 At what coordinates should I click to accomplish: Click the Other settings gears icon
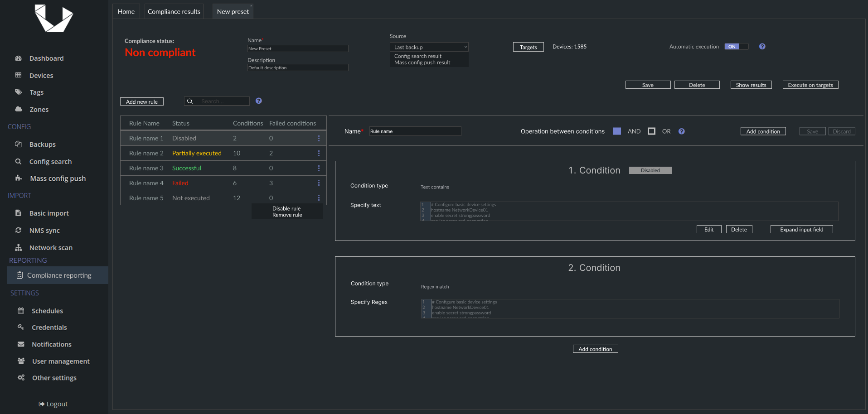pos(21,377)
